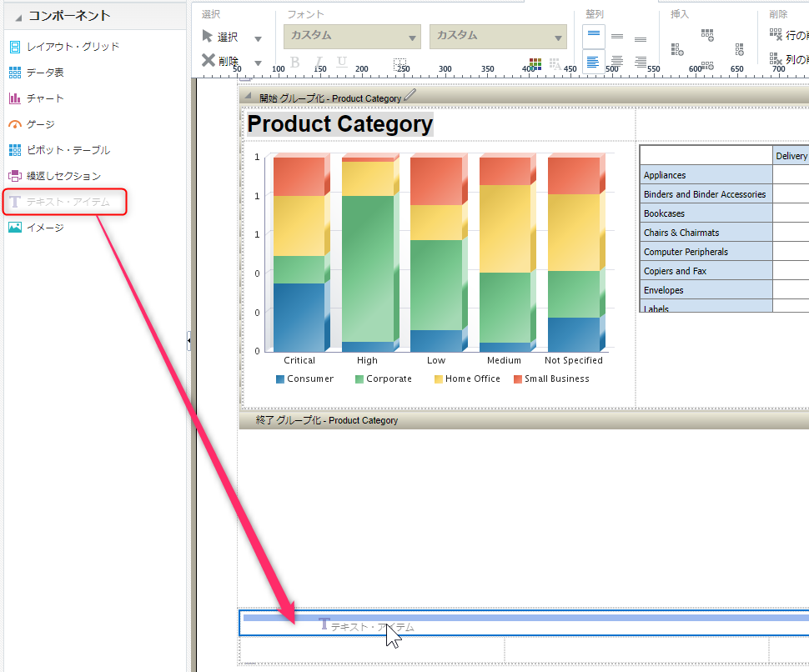Pick the チャート chart component
Screen dimensions: 809x672
coord(36,98)
